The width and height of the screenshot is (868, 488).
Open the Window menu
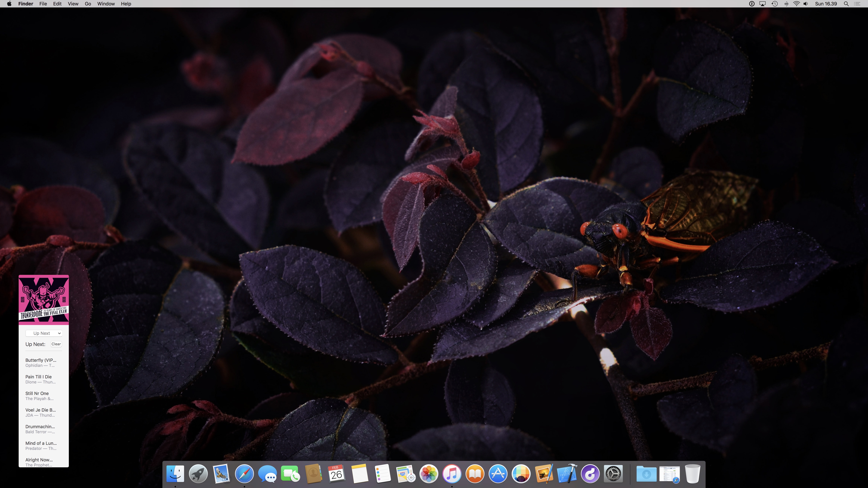pos(106,4)
